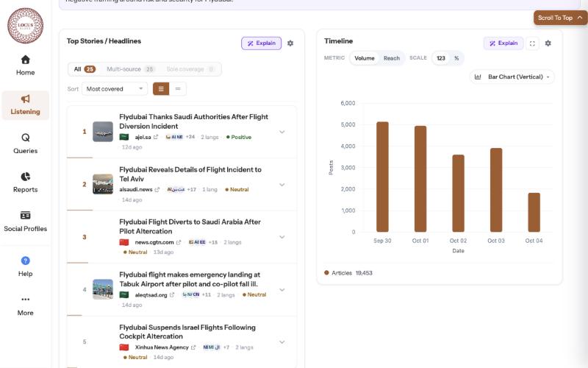Open headline Flydubai Thanks Saudi Authorities
The width and height of the screenshot is (588, 368).
(x=193, y=121)
